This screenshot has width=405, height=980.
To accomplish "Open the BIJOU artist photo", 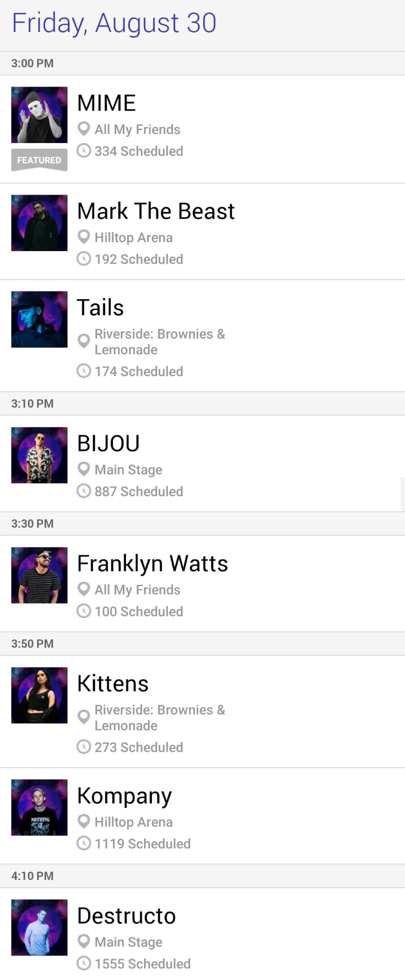I will click(39, 455).
